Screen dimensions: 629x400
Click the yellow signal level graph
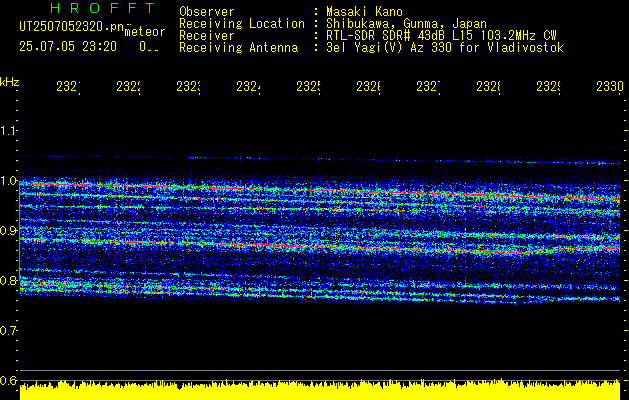click(x=320, y=390)
